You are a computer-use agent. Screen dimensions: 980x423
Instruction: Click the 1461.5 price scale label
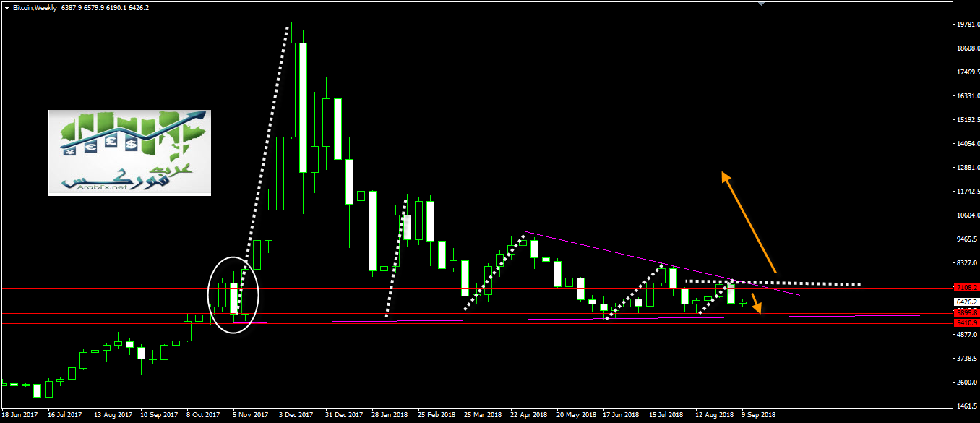(967, 406)
